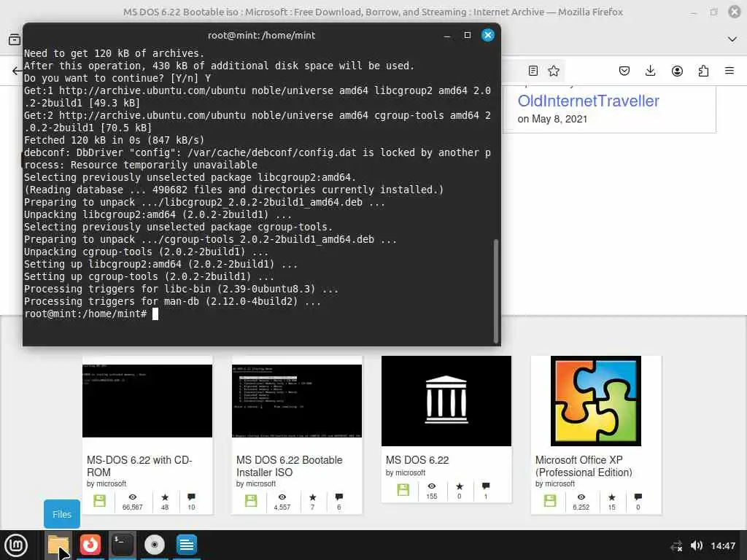Open Firefox reader view icon
Viewport: 747px width, 560px height.
click(x=533, y=71)
